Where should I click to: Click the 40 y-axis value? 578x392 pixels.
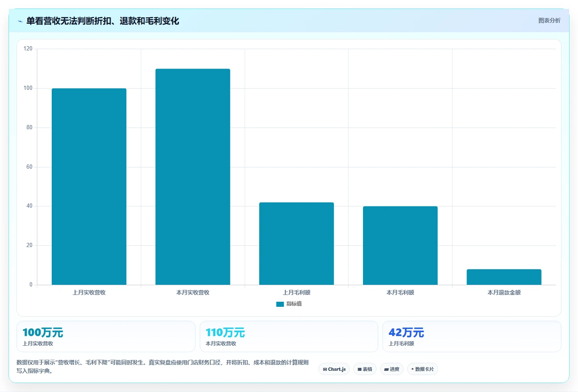click(x=29, y=206)
